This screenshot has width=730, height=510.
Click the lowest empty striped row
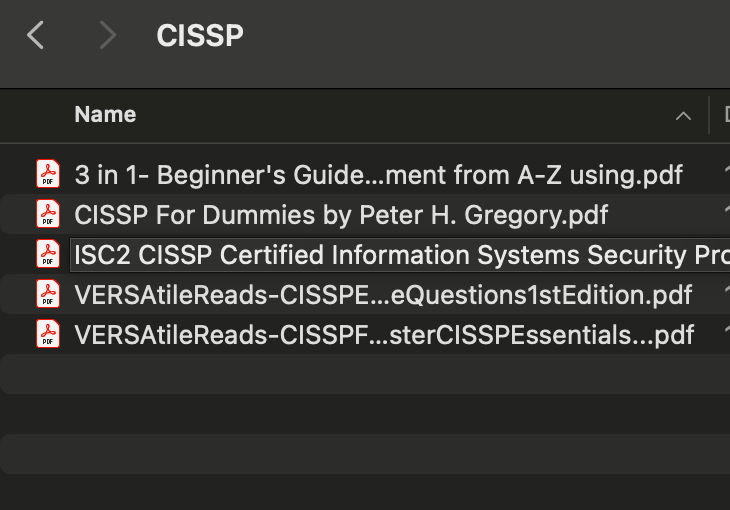(365, 454)
